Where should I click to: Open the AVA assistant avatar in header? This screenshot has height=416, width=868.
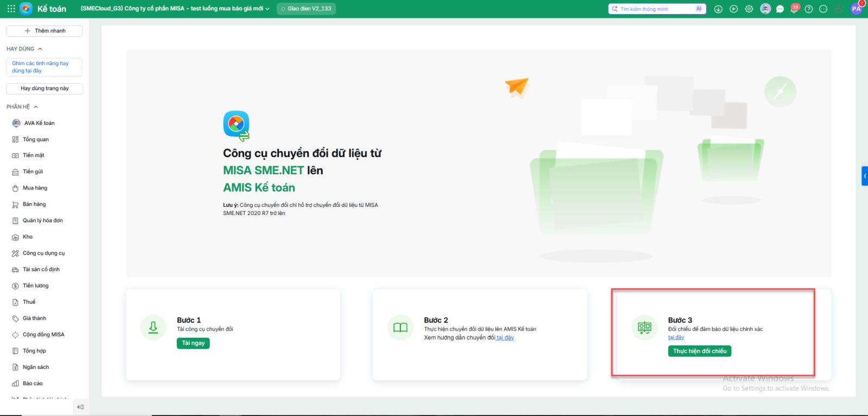(x=765, y=9)
